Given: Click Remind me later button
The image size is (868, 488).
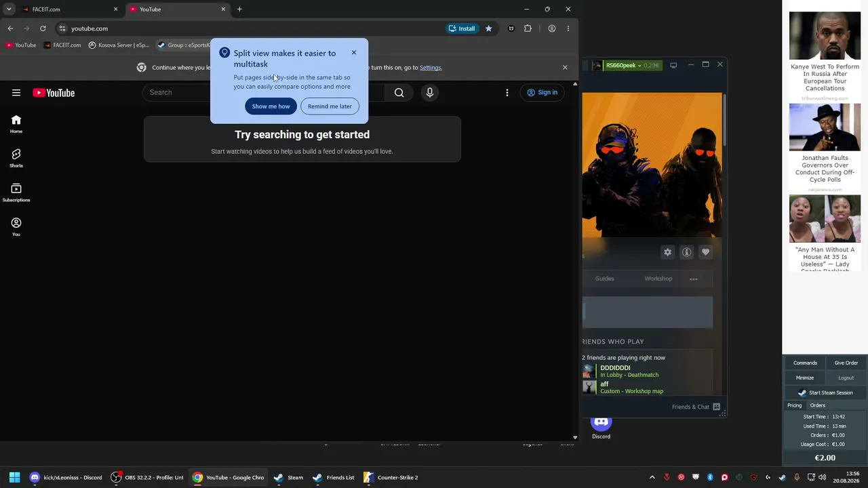Looking at the screenshot, I should click(x=330, y=106).
